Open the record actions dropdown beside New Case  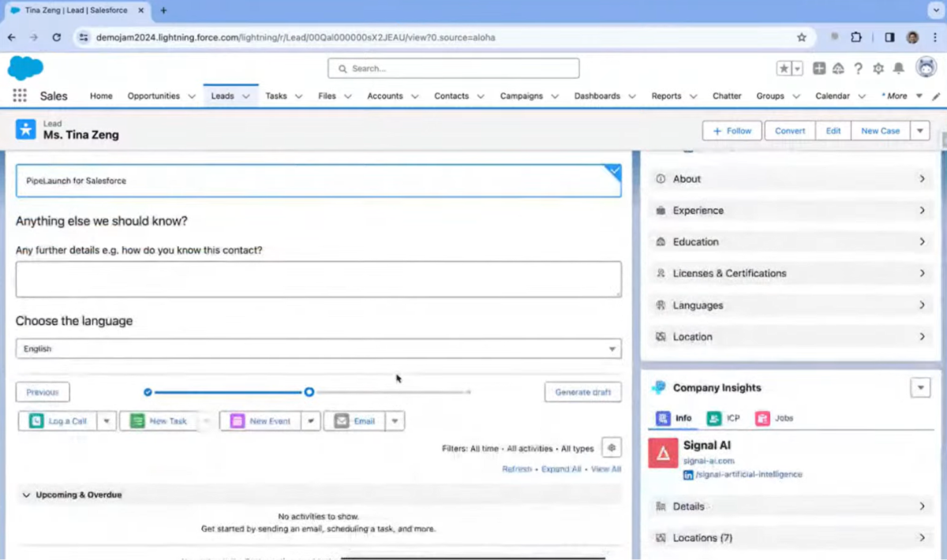click(919, 131)
